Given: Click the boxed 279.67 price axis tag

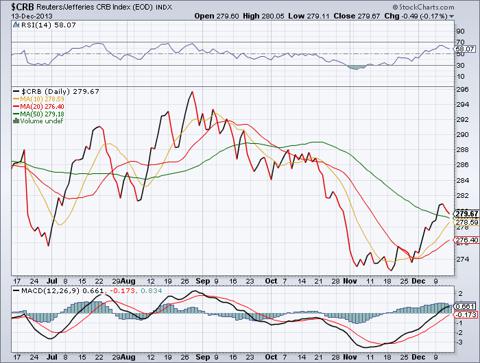Looking at the screenshot, I should (x=467, y=213).
